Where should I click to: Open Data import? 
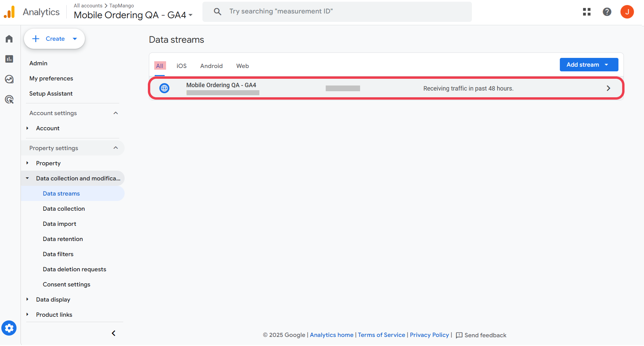(x=60, y=224)
